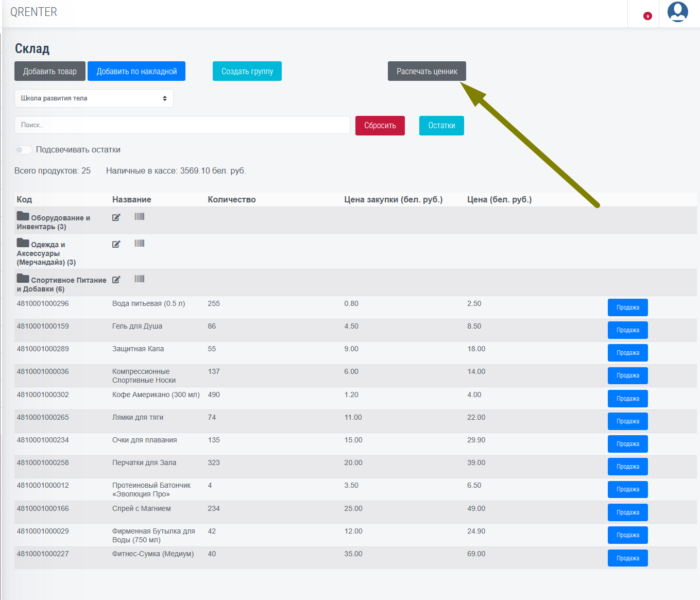The image size is (700, 600).
Task: Click barcode icon for Спортивное Питание group
Action: click(140, 279)
